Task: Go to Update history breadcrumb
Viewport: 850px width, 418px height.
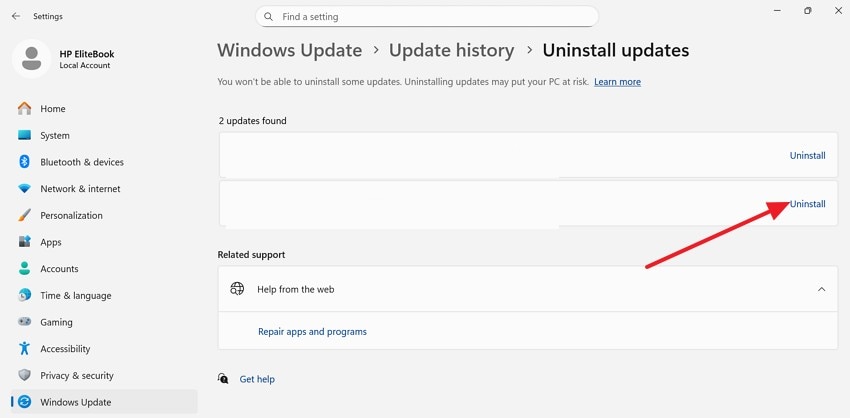Action: click(x=452, y=50)
